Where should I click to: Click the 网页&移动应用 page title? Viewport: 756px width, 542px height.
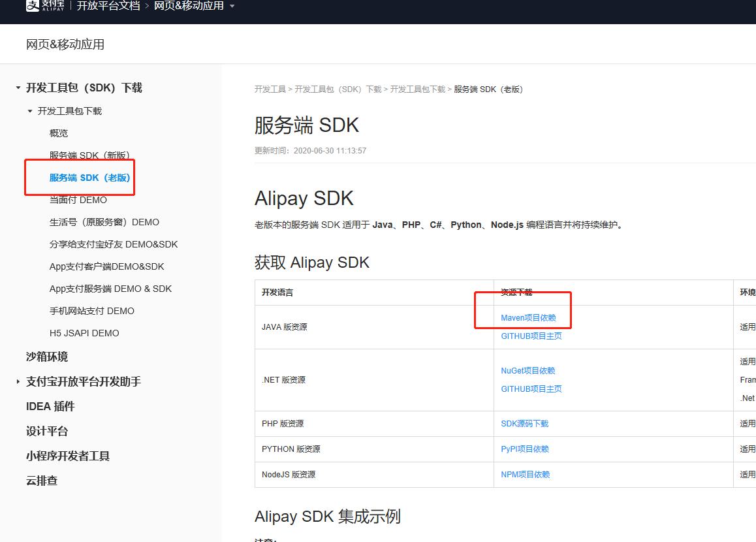(x=65, y=44)
